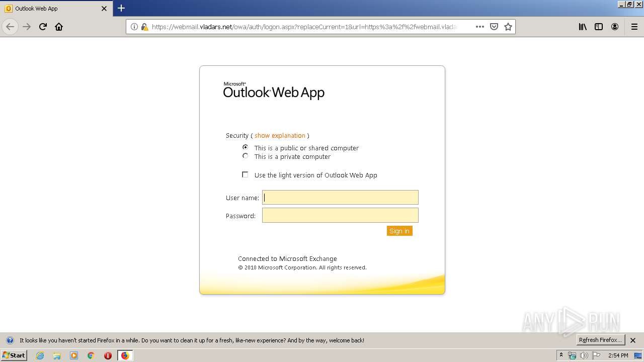
Task: Launch Chrome from the taskbar
Action: (91, 355)
